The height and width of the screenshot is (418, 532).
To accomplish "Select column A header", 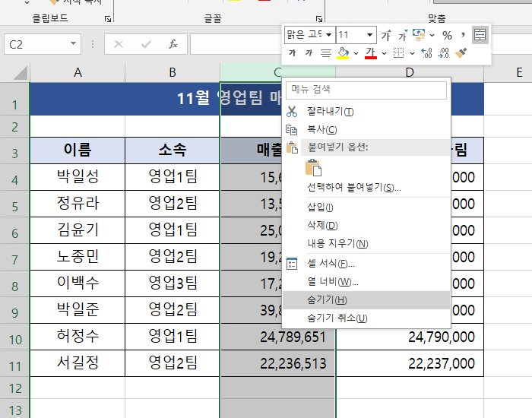I will (x=78, y=72).
